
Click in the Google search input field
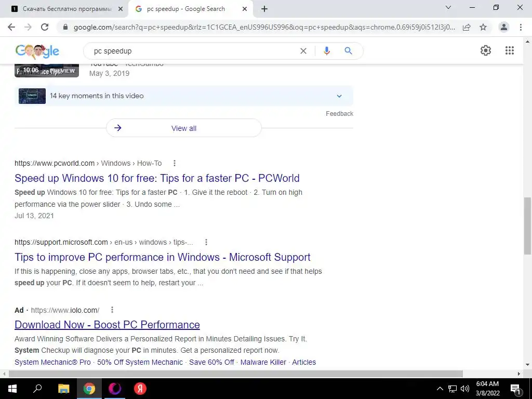click(x=195, y=51)
